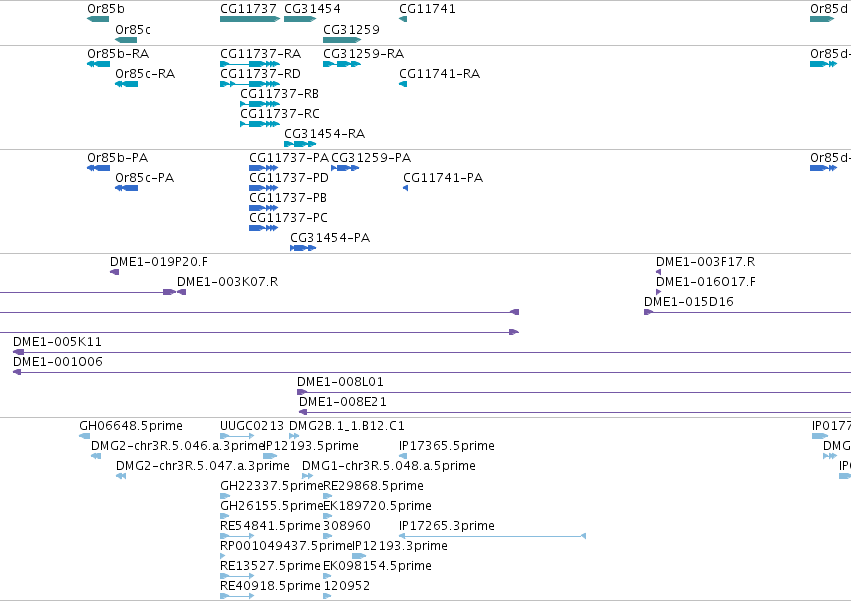Select the IP12193.5prime EST label
Screen dimensions: 851x601
point(312,446)
